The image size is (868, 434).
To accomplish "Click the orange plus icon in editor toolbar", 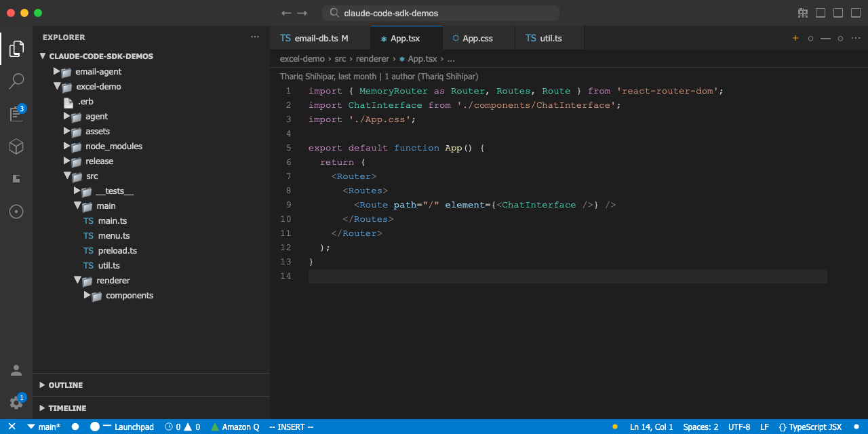I will (x=795, y=39).
